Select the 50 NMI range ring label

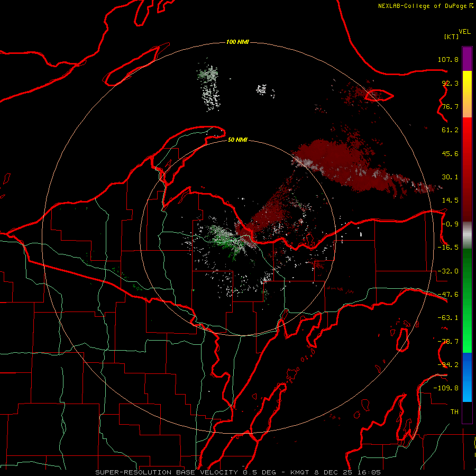point(237,140)
